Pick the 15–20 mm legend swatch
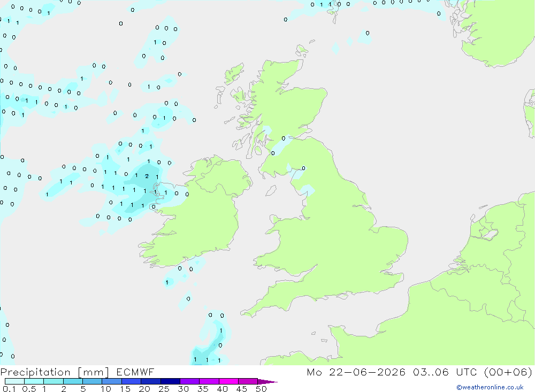 pos(131,381)
